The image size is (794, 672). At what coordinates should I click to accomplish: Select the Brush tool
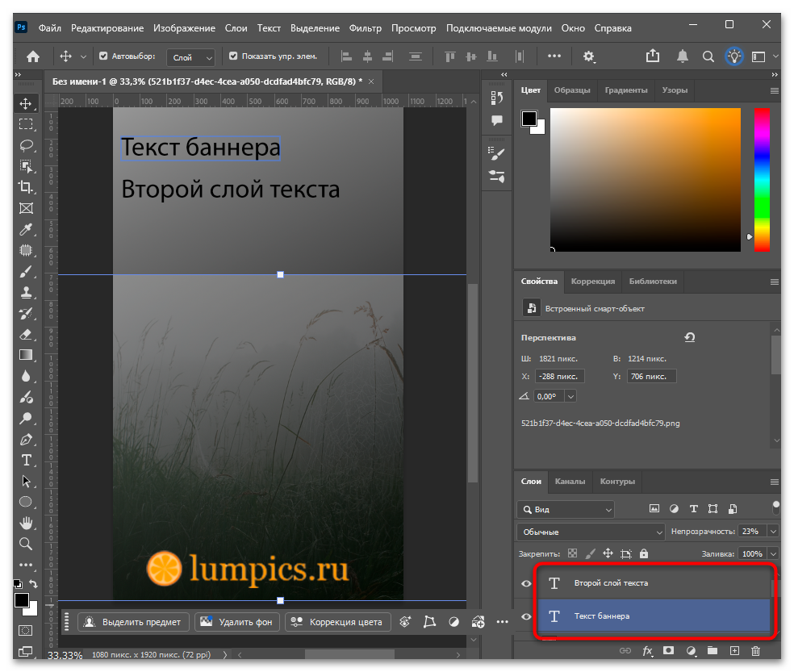27,271
